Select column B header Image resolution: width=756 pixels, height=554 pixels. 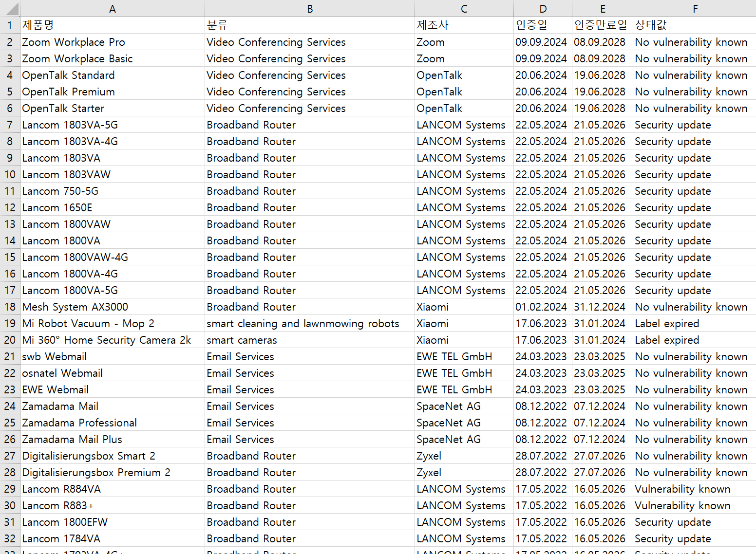coord(310,8)
